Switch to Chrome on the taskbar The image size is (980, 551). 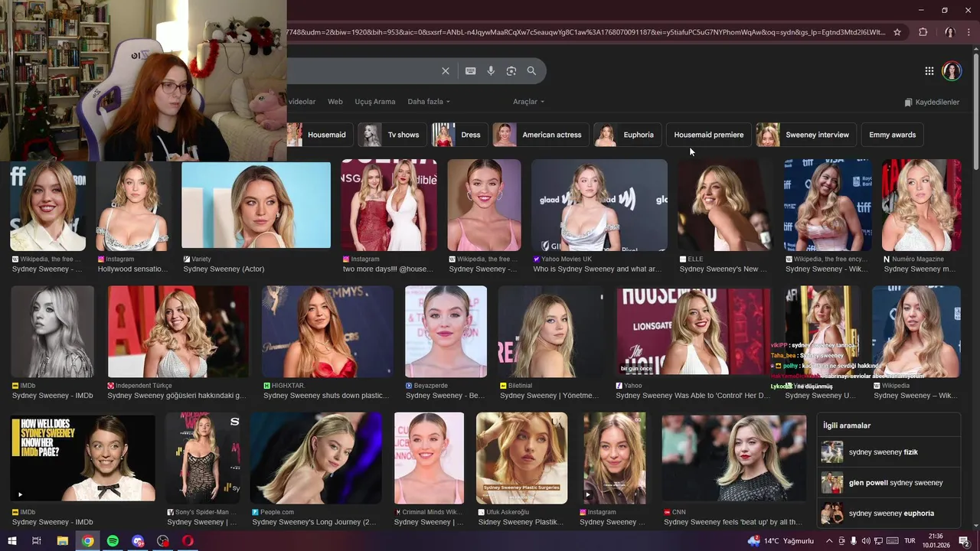(88, 541)
